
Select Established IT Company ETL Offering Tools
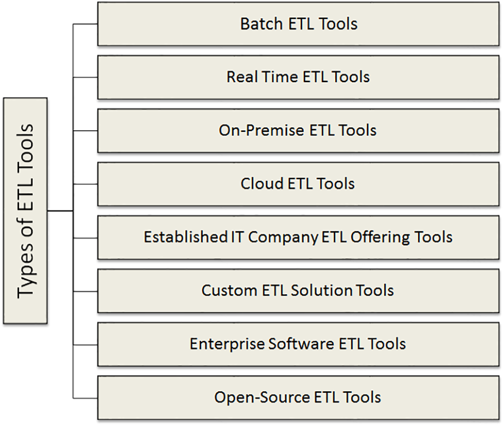(299, 237)
